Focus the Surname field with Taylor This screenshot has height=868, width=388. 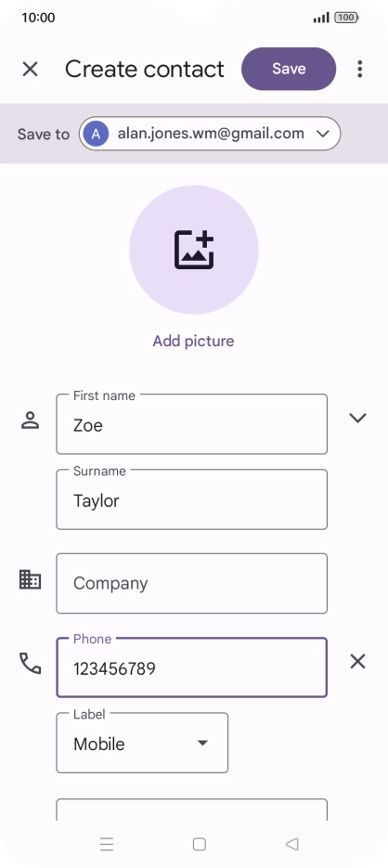(191, 499)
